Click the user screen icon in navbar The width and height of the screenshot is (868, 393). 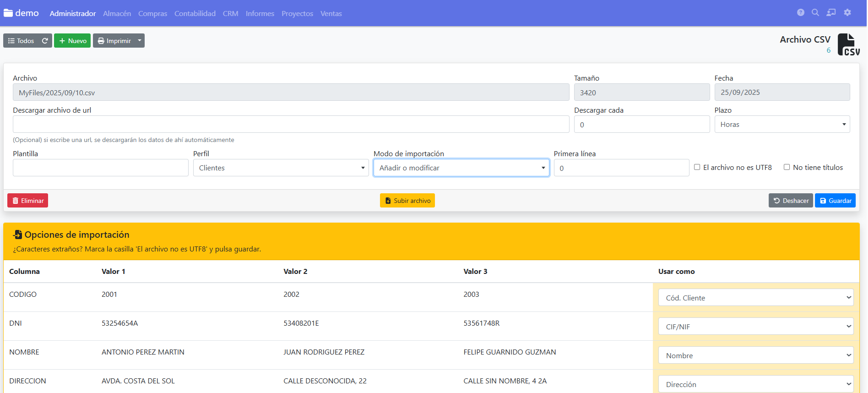coord(831,13)
